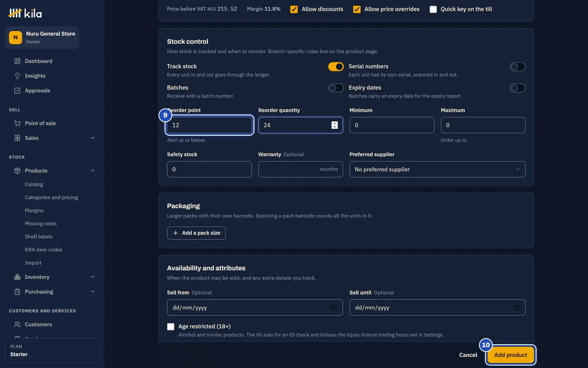Open Dashboard grid icon
Screen dimensions: 588x368
(17, 61)
